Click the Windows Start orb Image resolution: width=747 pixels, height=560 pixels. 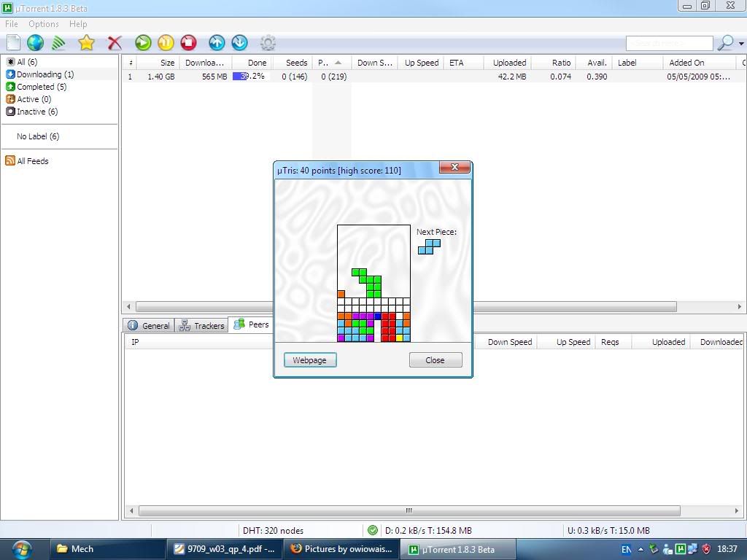tap(22, 549)
